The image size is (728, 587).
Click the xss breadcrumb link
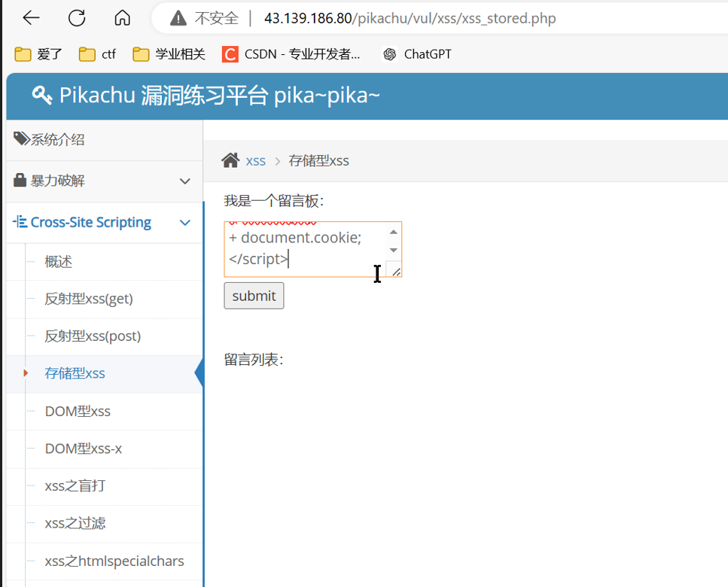pyautogui.click(x=256, y=161)
